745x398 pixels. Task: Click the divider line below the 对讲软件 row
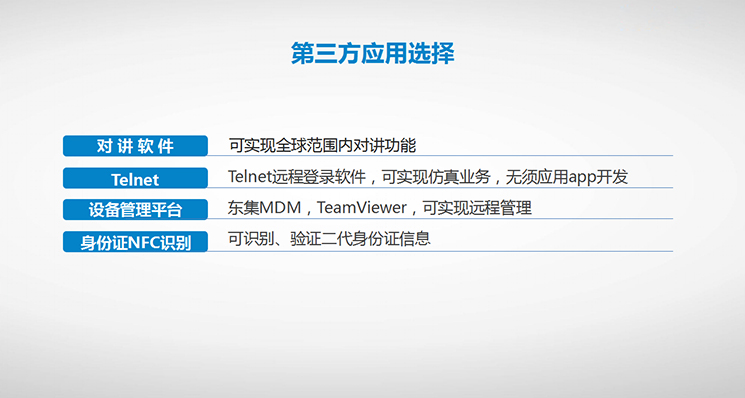[x=440, y=155]
